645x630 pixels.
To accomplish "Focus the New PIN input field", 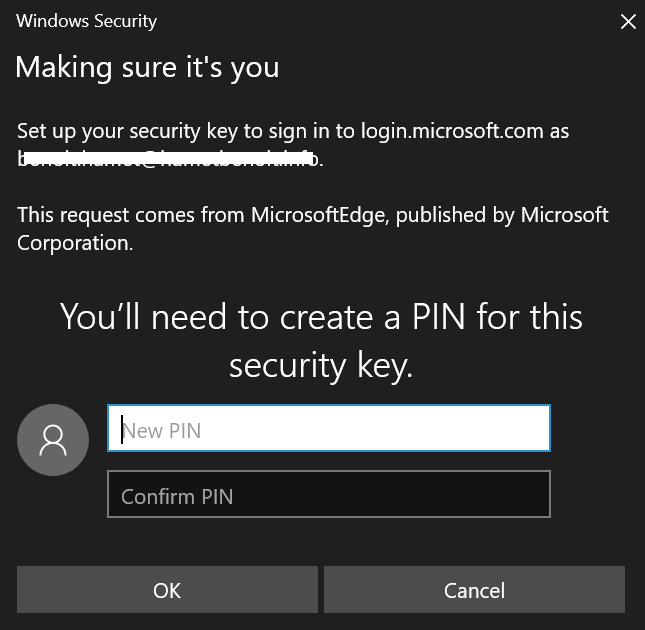I will point(328,429).
